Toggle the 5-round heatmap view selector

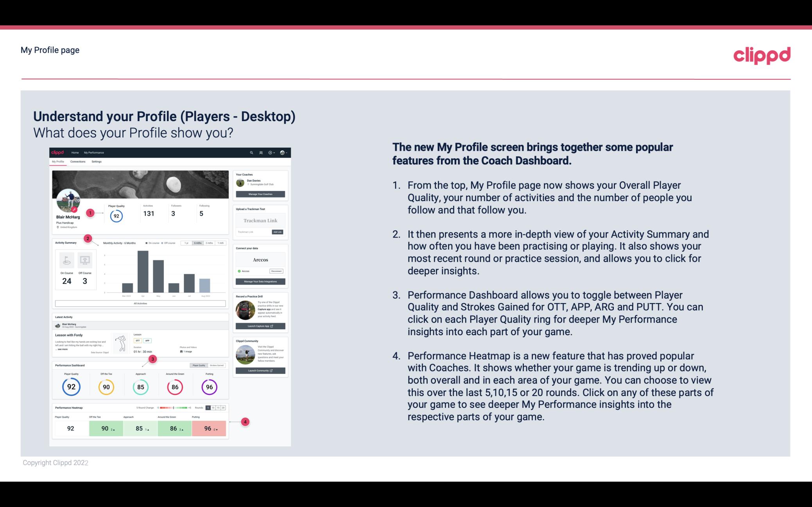click(x=210, y=408)
